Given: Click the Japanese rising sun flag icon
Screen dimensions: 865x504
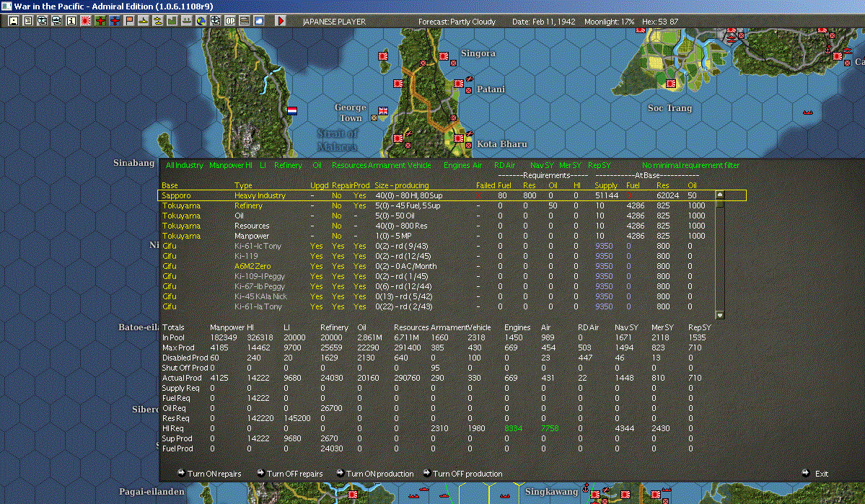Looking at the screenshot, I should pyautogui.click(x=86, y=21).
